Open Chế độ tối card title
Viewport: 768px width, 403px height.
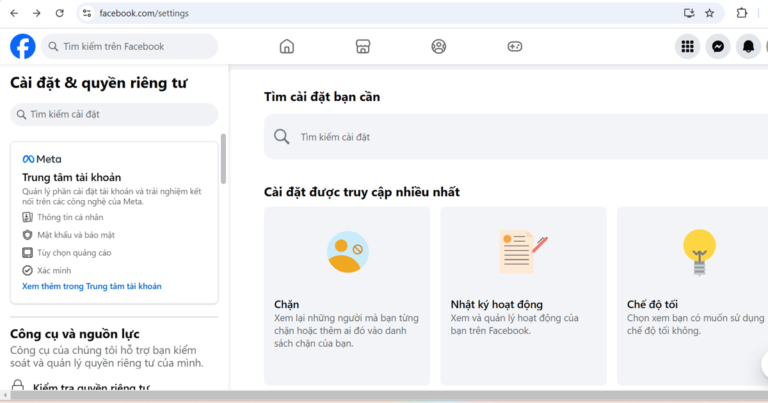pos(652,304)
